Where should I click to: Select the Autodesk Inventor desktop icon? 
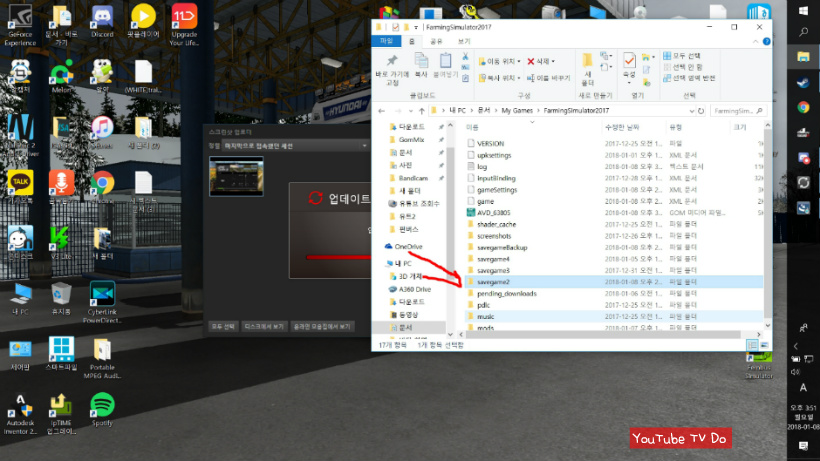(x=20, y=414)
